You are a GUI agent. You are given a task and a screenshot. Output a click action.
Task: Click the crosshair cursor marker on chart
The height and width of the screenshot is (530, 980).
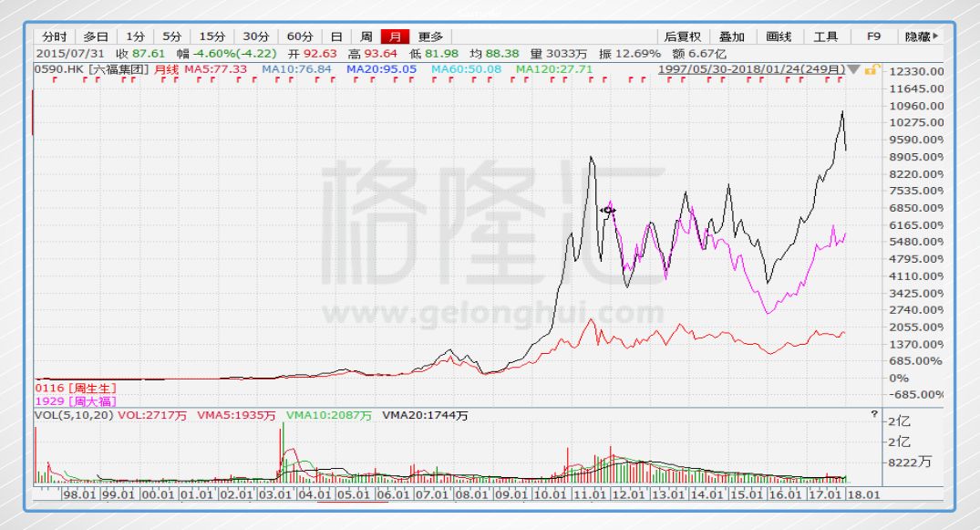tap(607, 211)
